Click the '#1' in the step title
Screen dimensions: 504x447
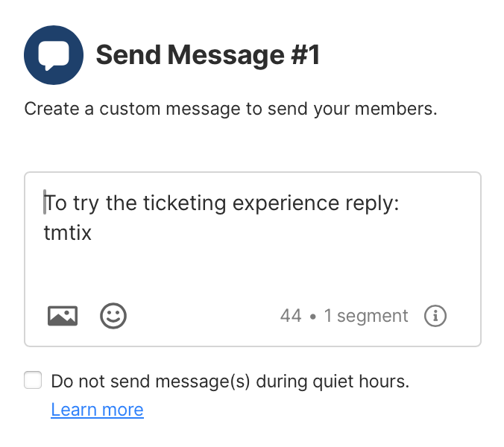tap(305, 55)
